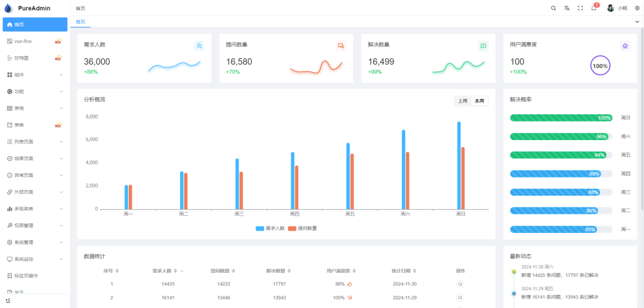Switch analysis chart to 本周
Screen dimensions: 644x308
point(479,101)
